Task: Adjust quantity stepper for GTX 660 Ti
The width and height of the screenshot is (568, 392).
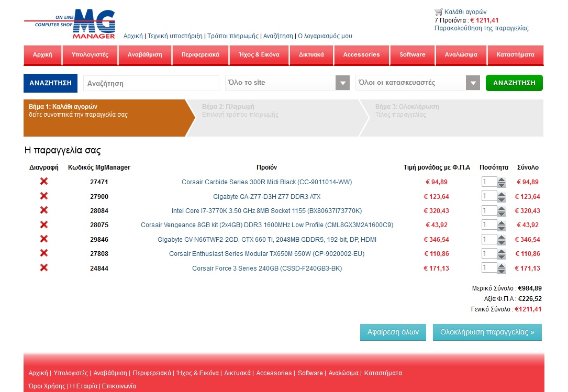Action: (x=502, y=240)
